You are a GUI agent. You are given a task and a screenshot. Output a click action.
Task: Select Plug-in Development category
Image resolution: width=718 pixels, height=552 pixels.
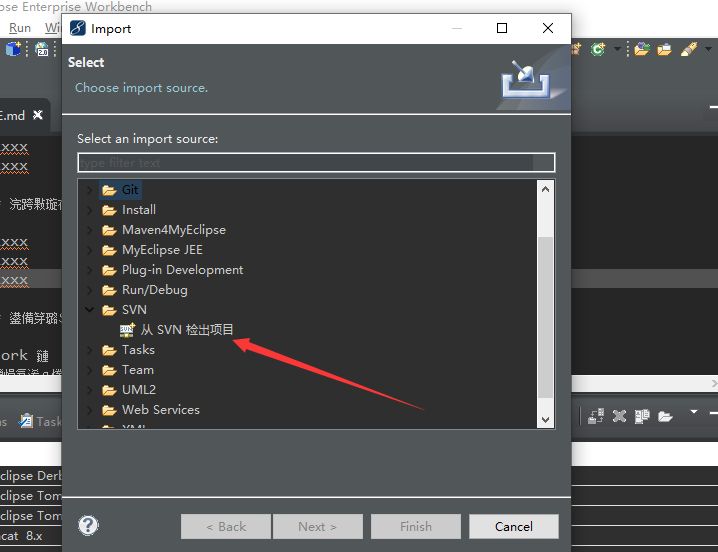pos(182,270)
